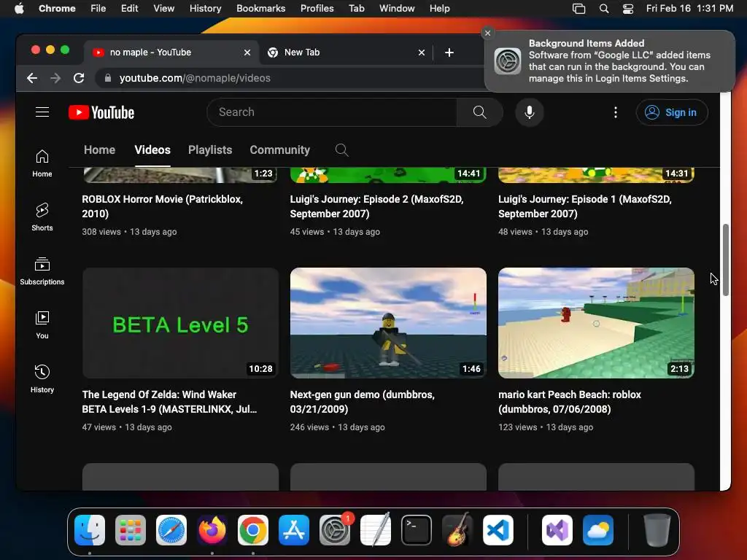This screenshot has width=747, height=560.
Task: Select the Videos channel tab
Action: tap(152, 150)
